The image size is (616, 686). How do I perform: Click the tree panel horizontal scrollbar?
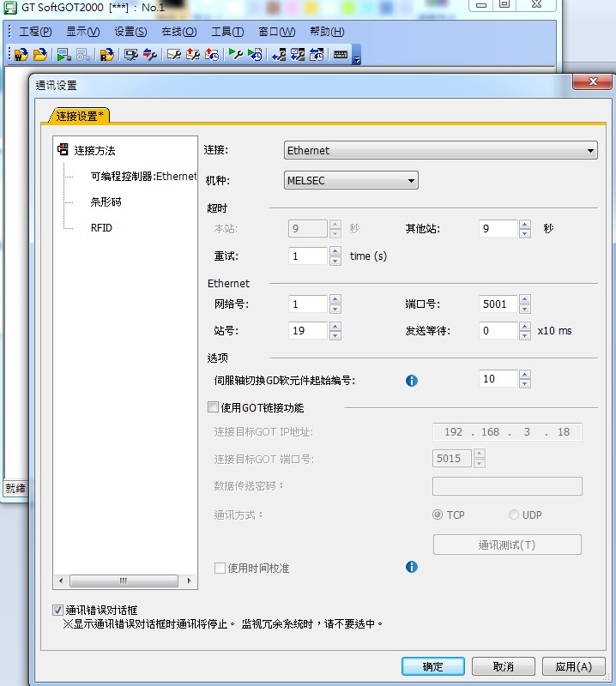coord(124,581)
